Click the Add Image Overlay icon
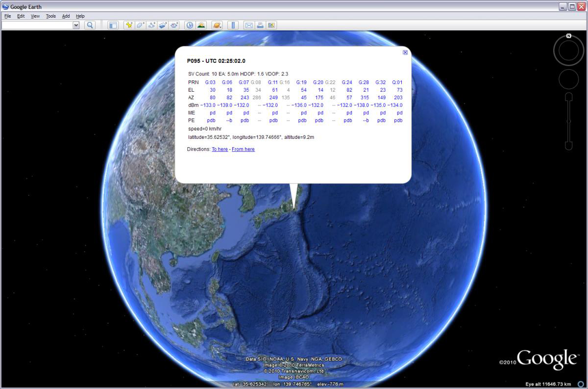 (163, 25)
